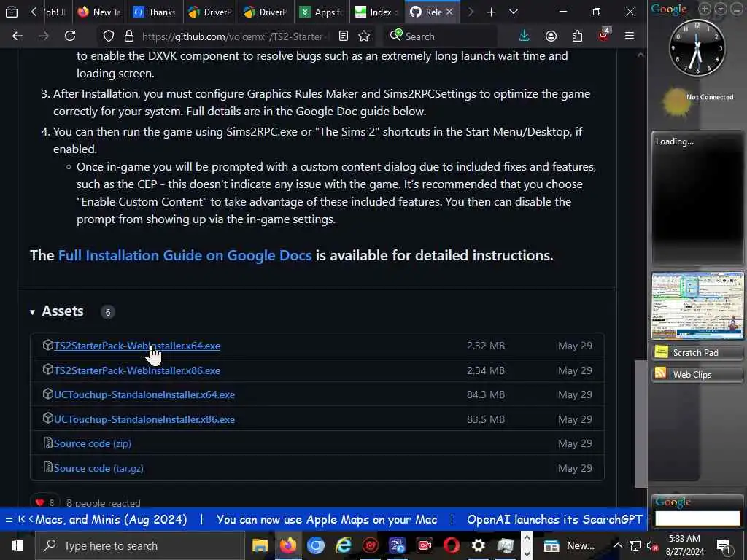
Task: Click the browser Search box
Action: click(440, 36)
